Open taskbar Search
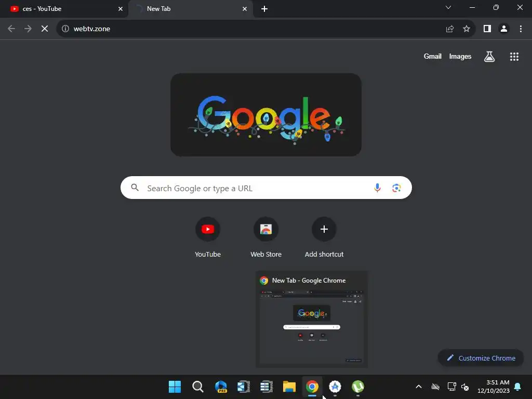This screenshot has height=399, width=532. pyautogui.click(x=197, y=387)
